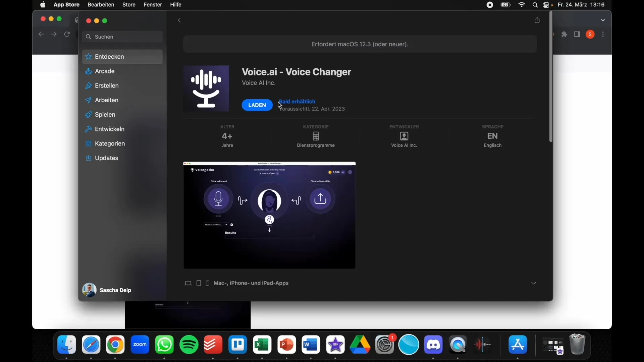This screenshot has height=362, width=644.
Task: Open WhatsApp from the dock
Action: pos(164,345)
